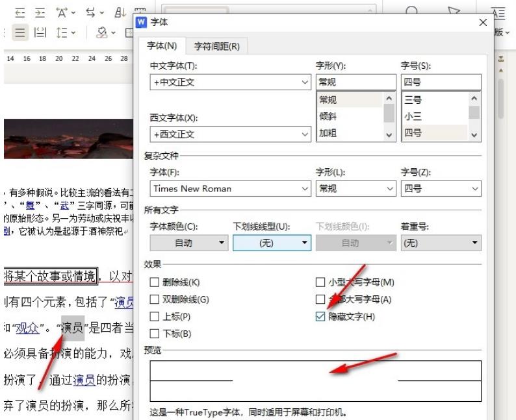Click the ruler mark labeled 20
The image size is (516, 420).
(59, 58)
